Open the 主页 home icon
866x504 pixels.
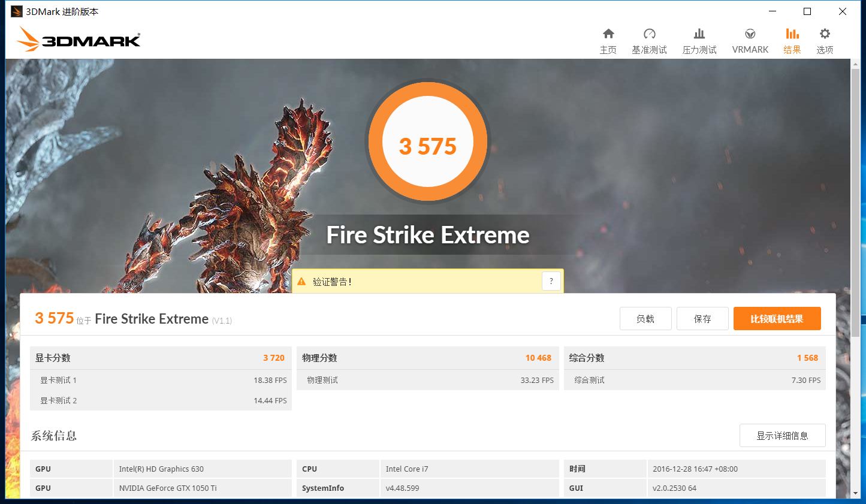[608, 34]
